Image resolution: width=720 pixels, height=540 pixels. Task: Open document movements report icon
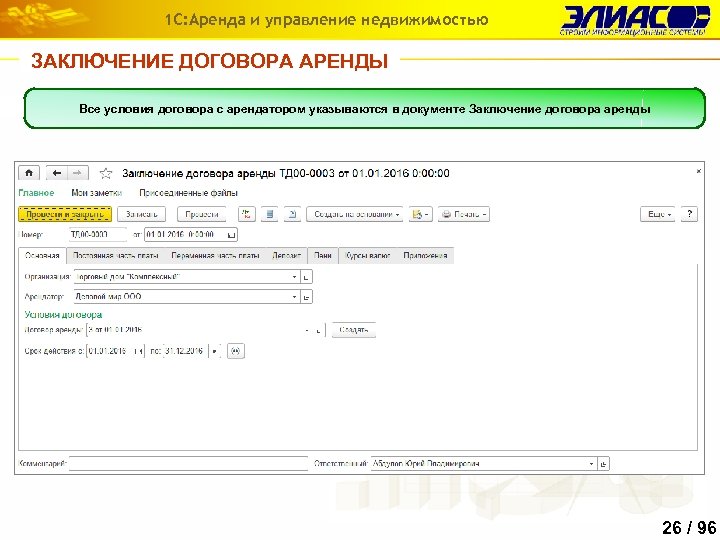pos(247,214)
